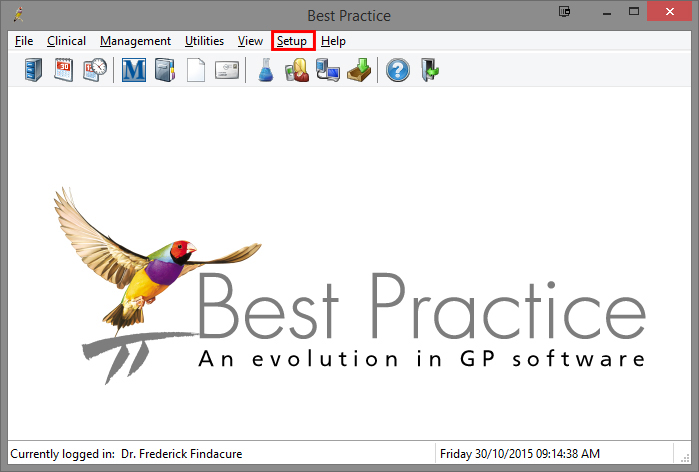Click the contacts person with phone icon
Viewport: 699px width, 472px height.
point(296,71)
